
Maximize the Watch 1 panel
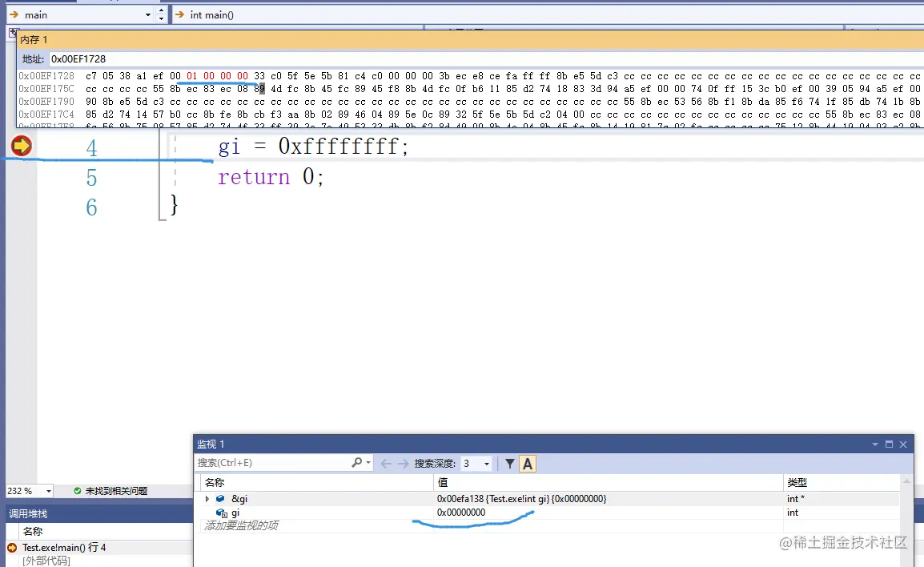click(890, 444)
